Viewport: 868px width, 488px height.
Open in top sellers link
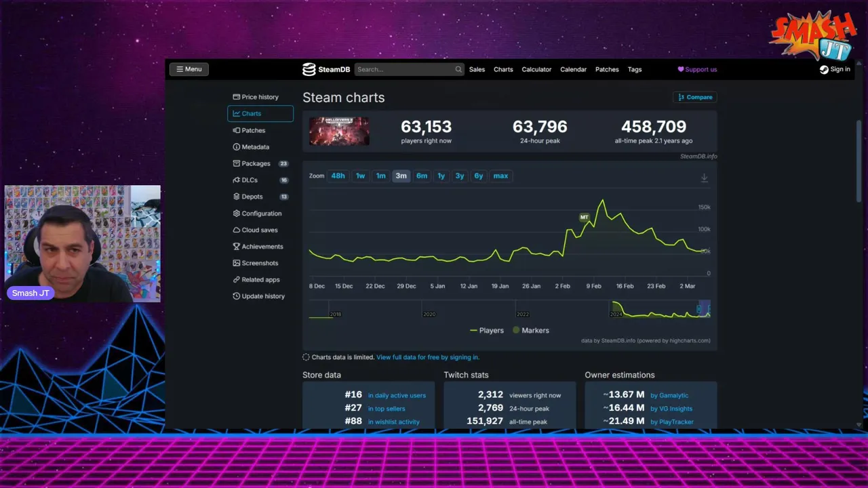387,409
